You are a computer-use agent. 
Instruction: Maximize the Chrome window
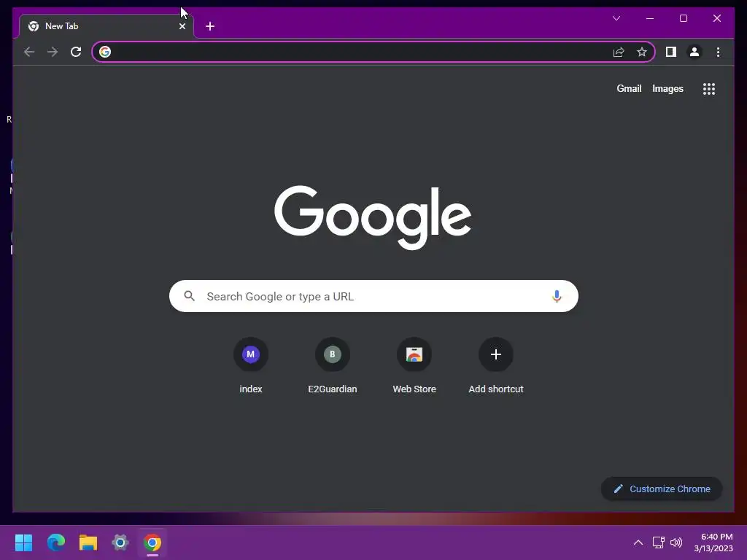pyautogui.click(x=683, y=18)
